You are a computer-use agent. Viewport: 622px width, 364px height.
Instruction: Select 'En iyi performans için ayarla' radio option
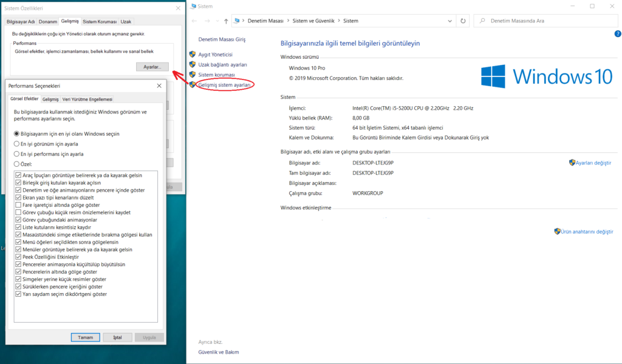tap(17, 154)
